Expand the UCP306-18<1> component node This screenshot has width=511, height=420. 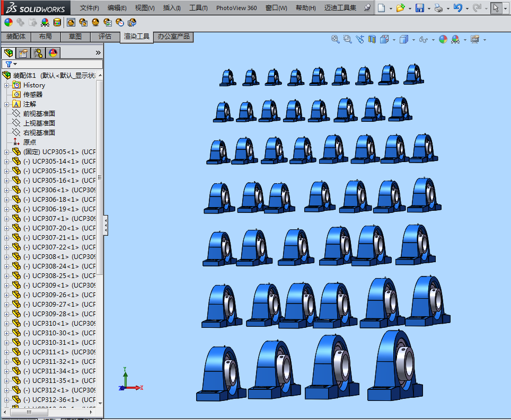pyautogui.click(x=6, y=200)
